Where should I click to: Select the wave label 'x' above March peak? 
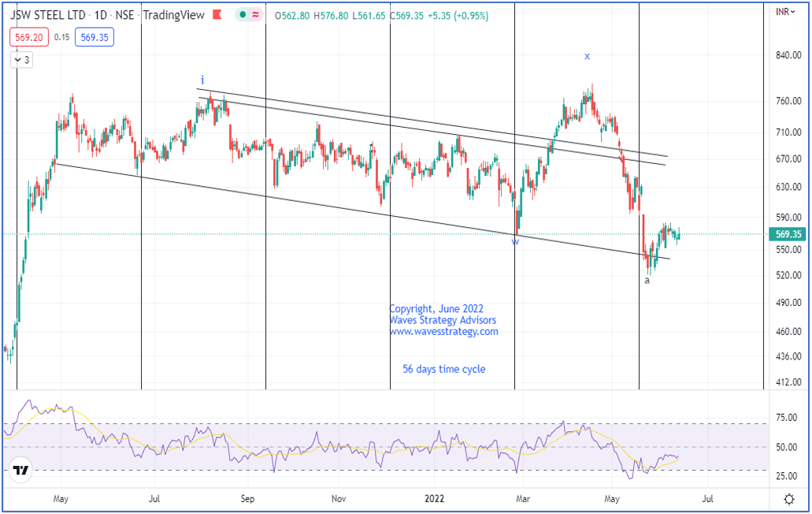point(587,56)
